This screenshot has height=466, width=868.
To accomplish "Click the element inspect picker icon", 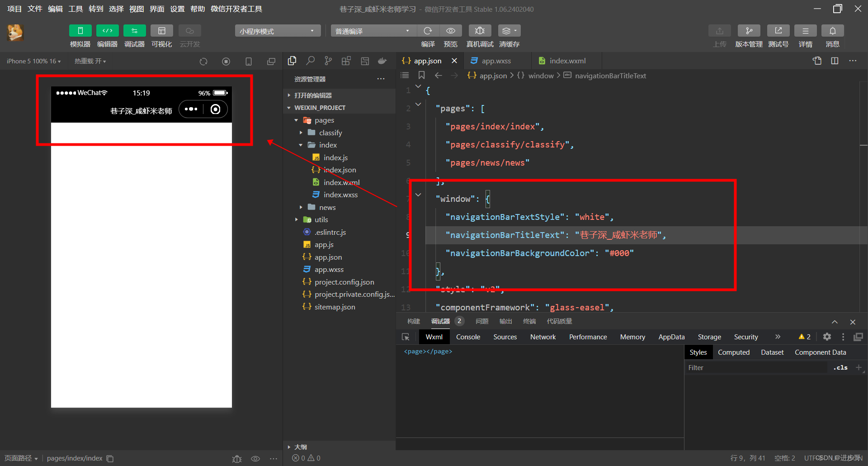I will tap(406, 337).
